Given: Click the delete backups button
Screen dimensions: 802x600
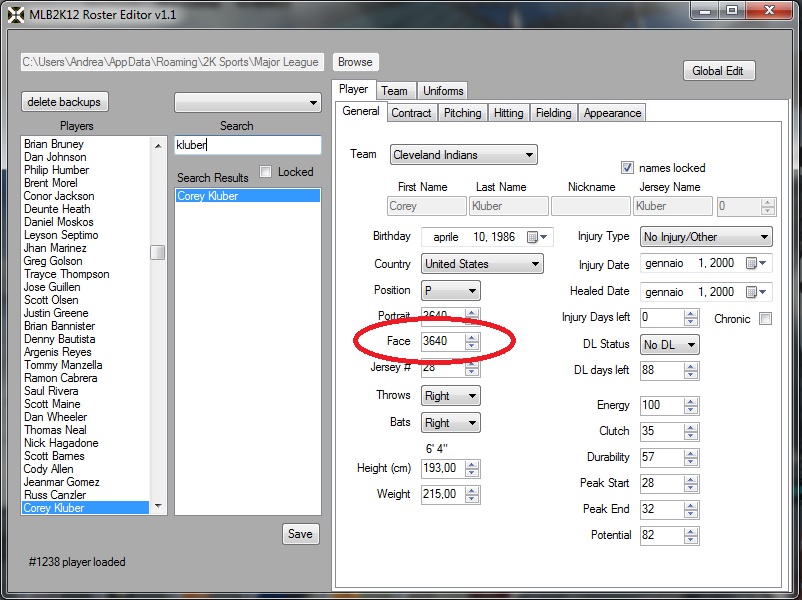Looking at the screenshot, I should 64,102.
